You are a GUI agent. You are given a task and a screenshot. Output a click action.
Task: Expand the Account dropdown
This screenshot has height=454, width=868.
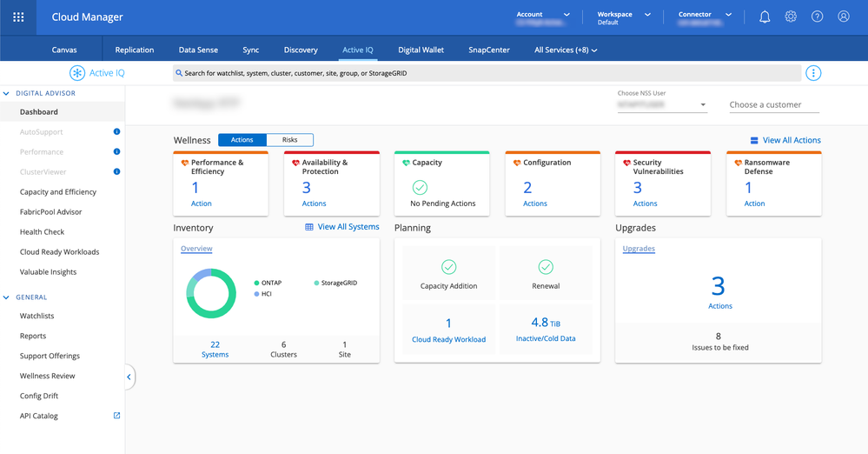tap(567, 15)
